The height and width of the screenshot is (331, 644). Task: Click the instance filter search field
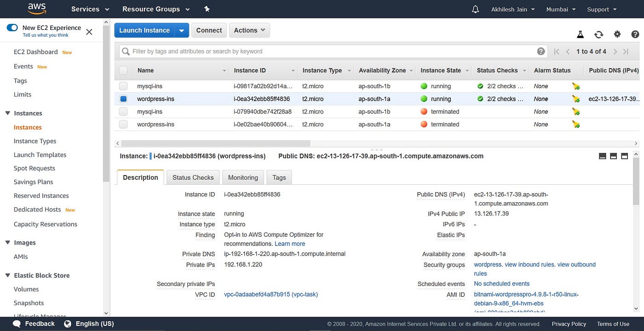[x=333, y=51]
